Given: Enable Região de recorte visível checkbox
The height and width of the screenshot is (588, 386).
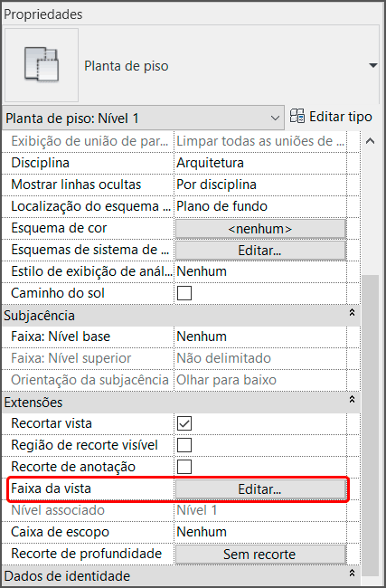Looking at the screenshot, I should pos(184,445).
